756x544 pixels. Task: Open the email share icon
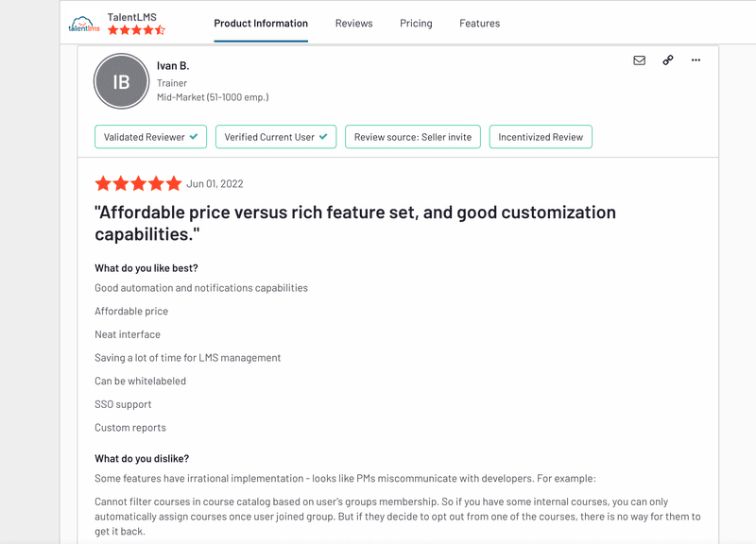(x=639, y=59)
